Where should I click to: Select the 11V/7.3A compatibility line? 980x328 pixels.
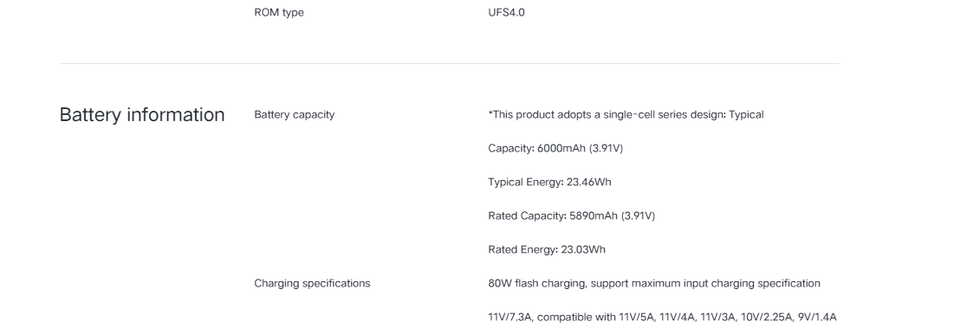pos(662,318)
